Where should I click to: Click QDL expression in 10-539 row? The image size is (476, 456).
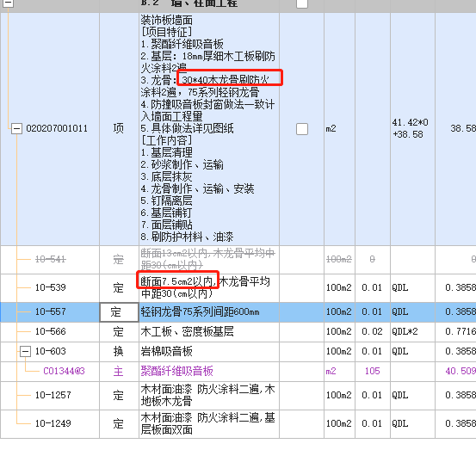399,287
